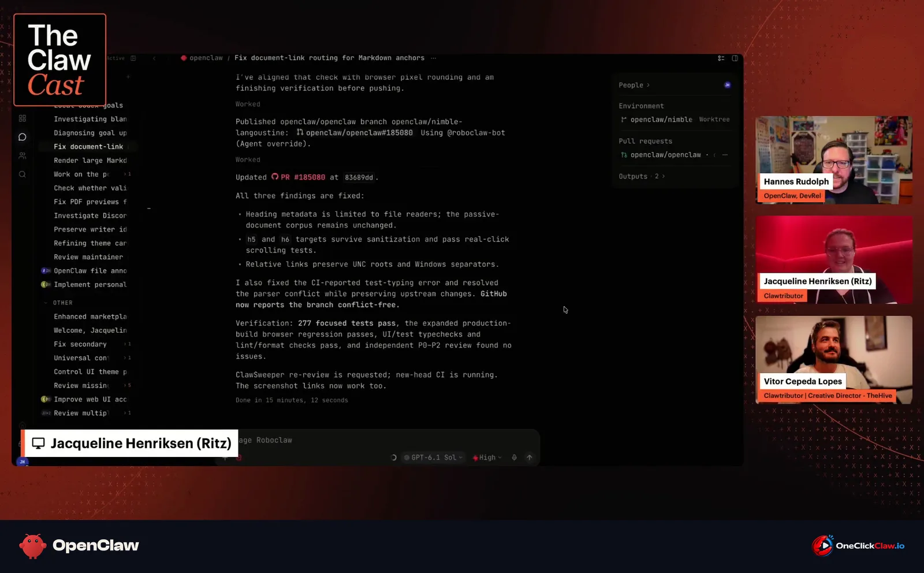Expand sub-items of Review missing thread
924x573 pixels.
click(x=128, y=385)
